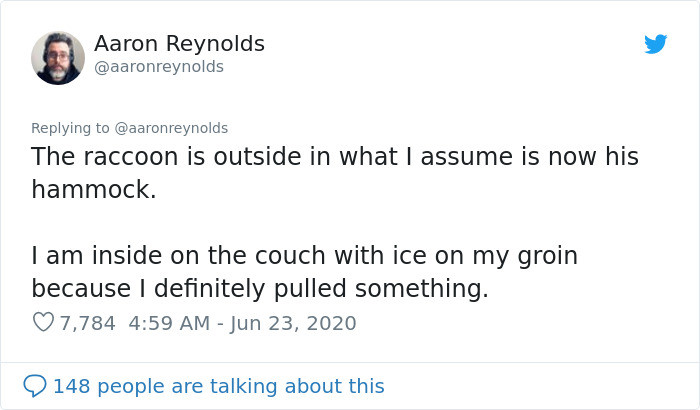Click the tweet sentence about the raccoon outside
The width and height of the screenshot is (700, 410).
coord(334,157)
